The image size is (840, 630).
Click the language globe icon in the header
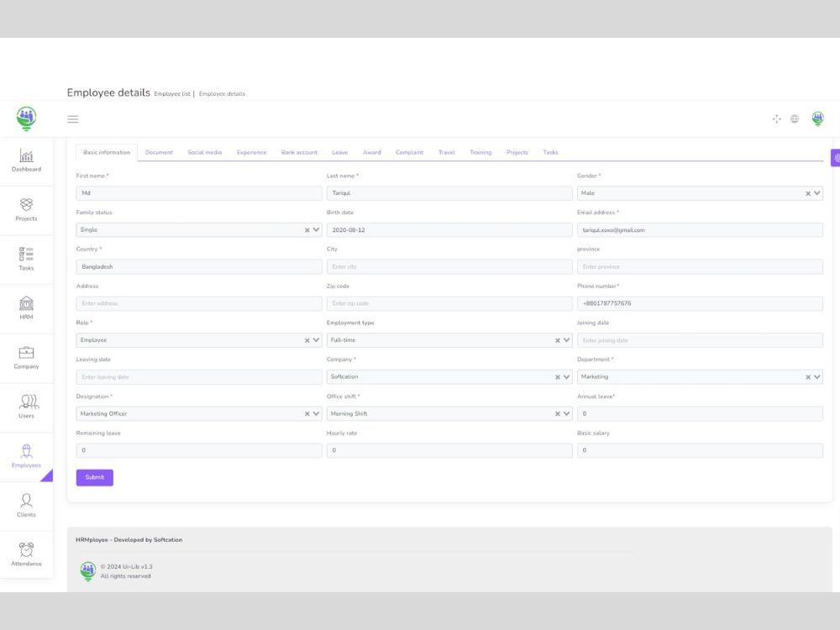pyautogui.click(x=795, y=118)
